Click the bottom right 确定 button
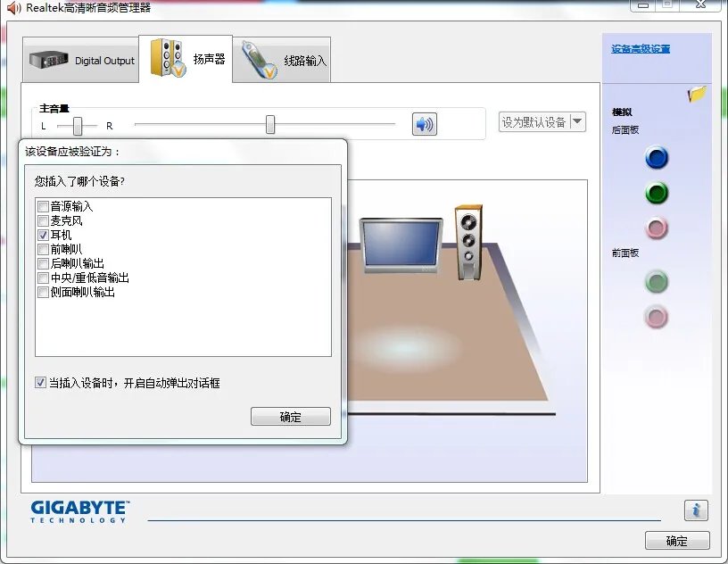Screen dimensions: 728x564 pos(677,540)
